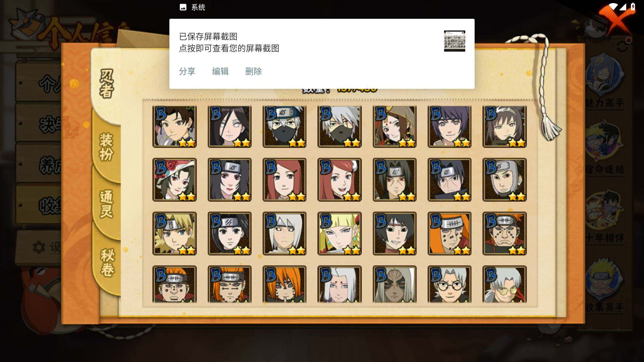Viewport: 644px width, 362px height.
Task: Pick the white-haired Kimimaro with red forehead dots
Action: pos(339,285)
